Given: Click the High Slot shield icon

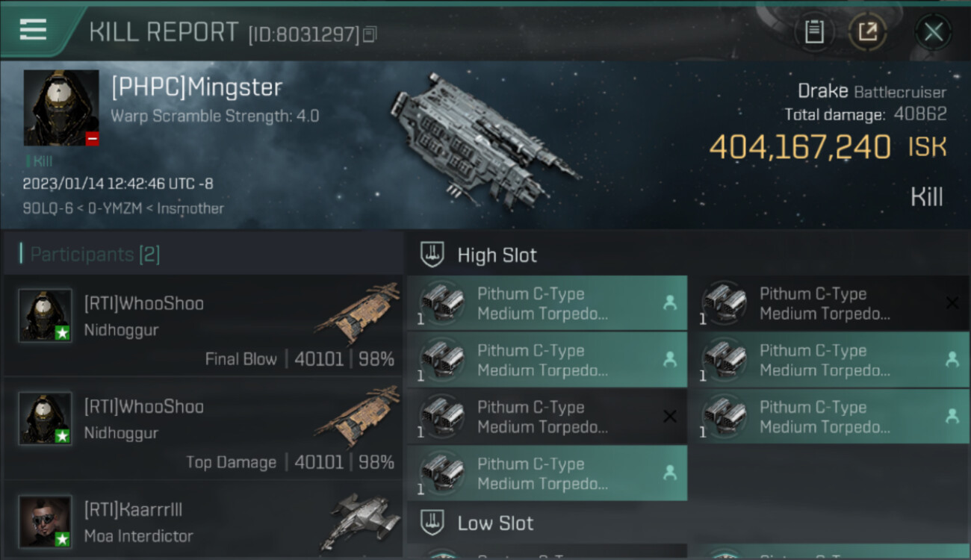Looking at the screenshot, I should (x=432, y=255).
